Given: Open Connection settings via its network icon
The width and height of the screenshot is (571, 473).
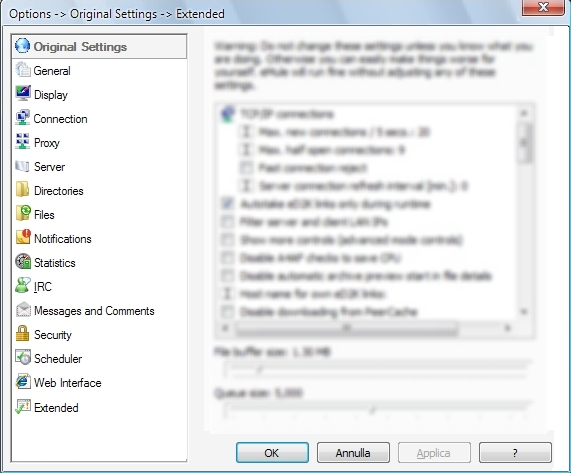Looking at the screenshot, I should tap(23, 118).
